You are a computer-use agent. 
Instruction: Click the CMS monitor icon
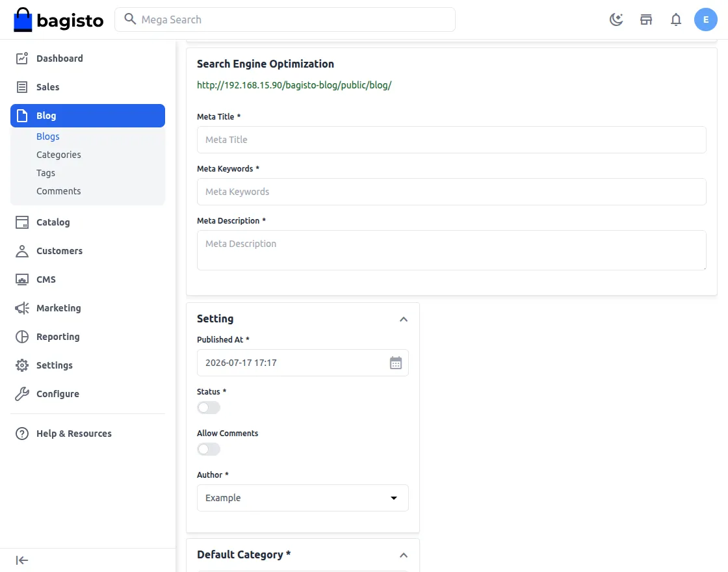22,279
